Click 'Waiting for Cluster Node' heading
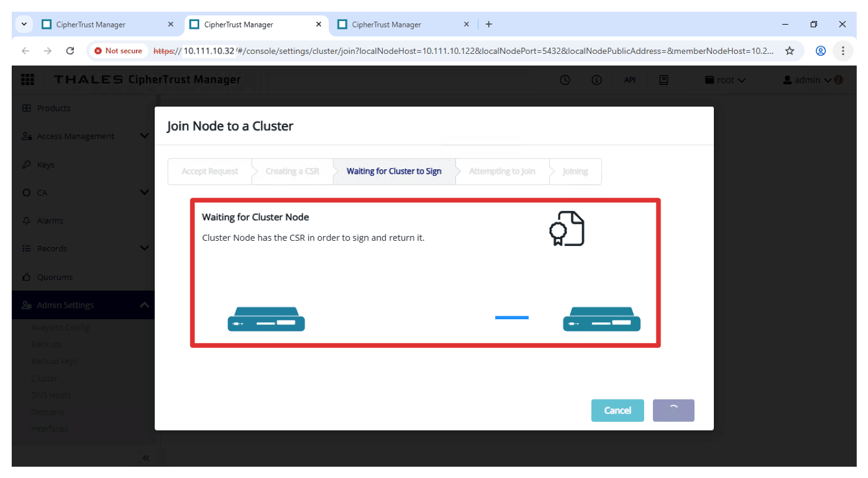 click(x=256, y=217)
